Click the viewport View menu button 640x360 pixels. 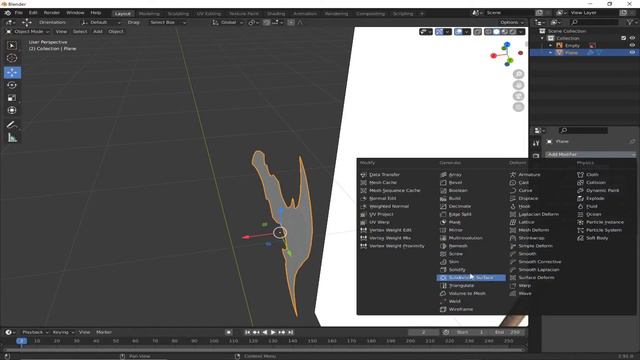(61, 31)
